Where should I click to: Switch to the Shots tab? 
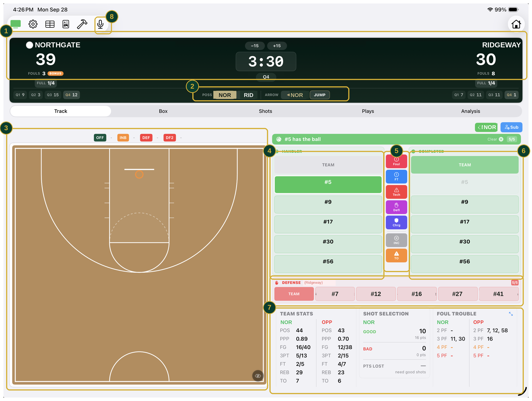pos(265,111)
